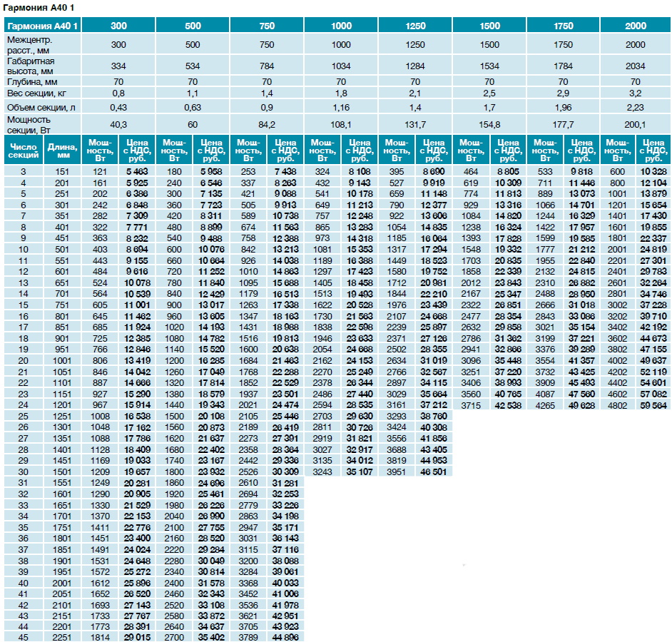This screenshot has height=642, width=672.
Task: Click section weight value "3,2"
Action: point(636,93)
